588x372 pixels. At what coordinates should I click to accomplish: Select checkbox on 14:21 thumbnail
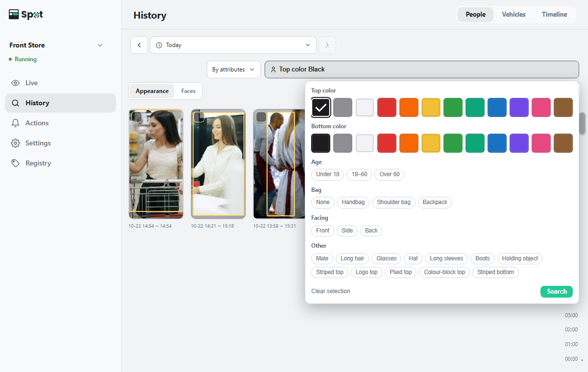tap(199, 117)
